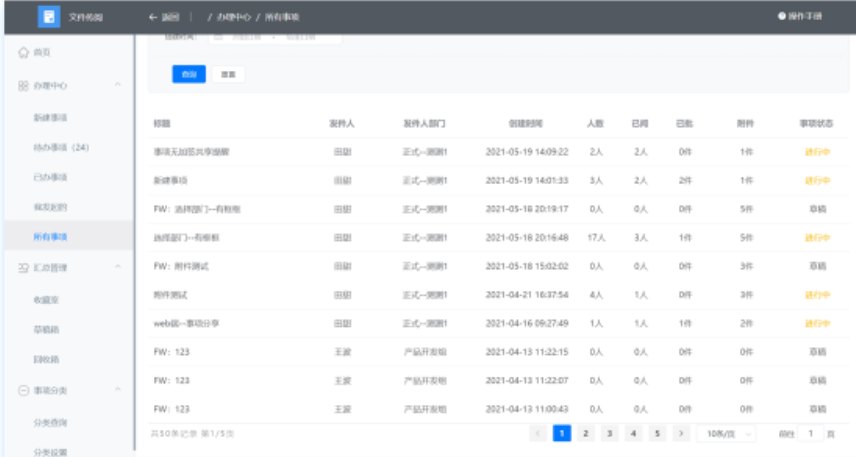856x457 pixels.
Task: Open title FW: 选择部门 row
Action: [x=197, y=209]
